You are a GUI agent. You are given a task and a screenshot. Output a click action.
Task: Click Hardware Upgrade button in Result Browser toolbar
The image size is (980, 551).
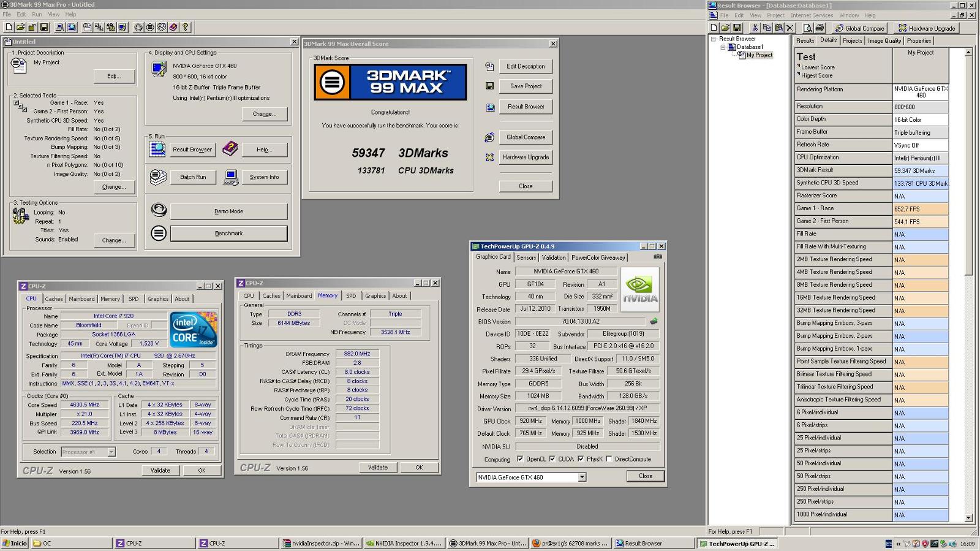coord(927,28)
